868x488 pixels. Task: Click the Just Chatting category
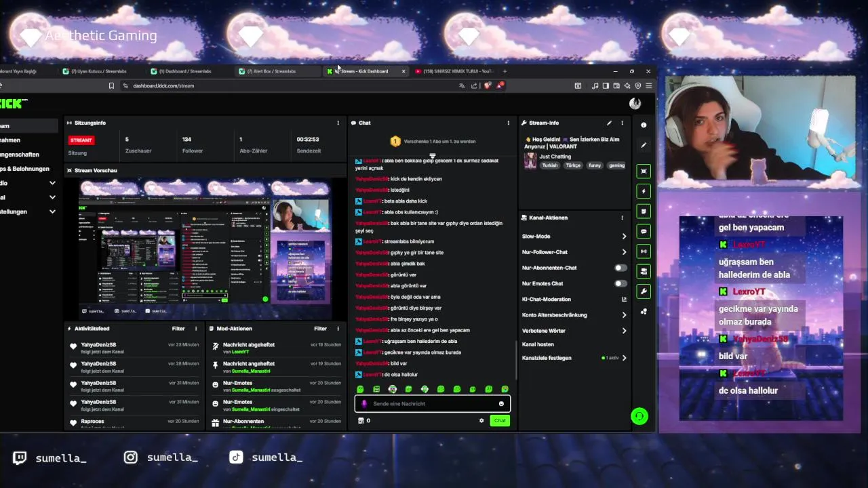pyautogui.click(x=555, y=157)
